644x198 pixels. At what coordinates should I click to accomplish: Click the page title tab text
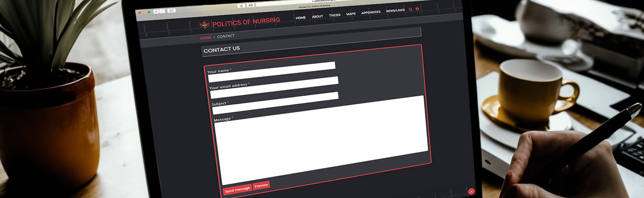[x=314, y=7]
